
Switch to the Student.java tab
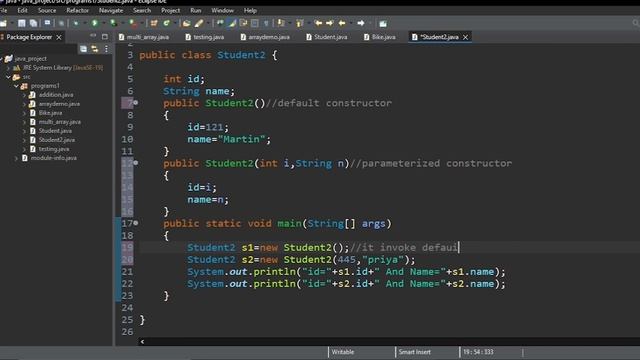click(x=327, y=37)
